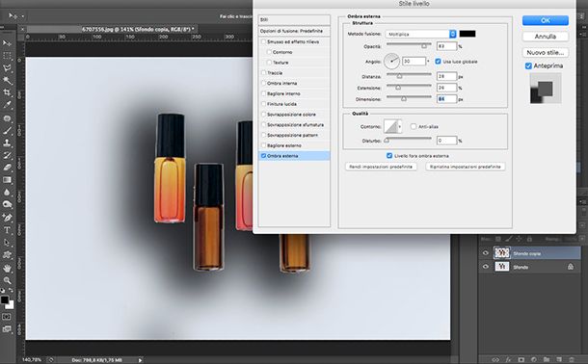Click the Nuovo stile... button
The image size is (588, 364).
[x=546, y=53]
